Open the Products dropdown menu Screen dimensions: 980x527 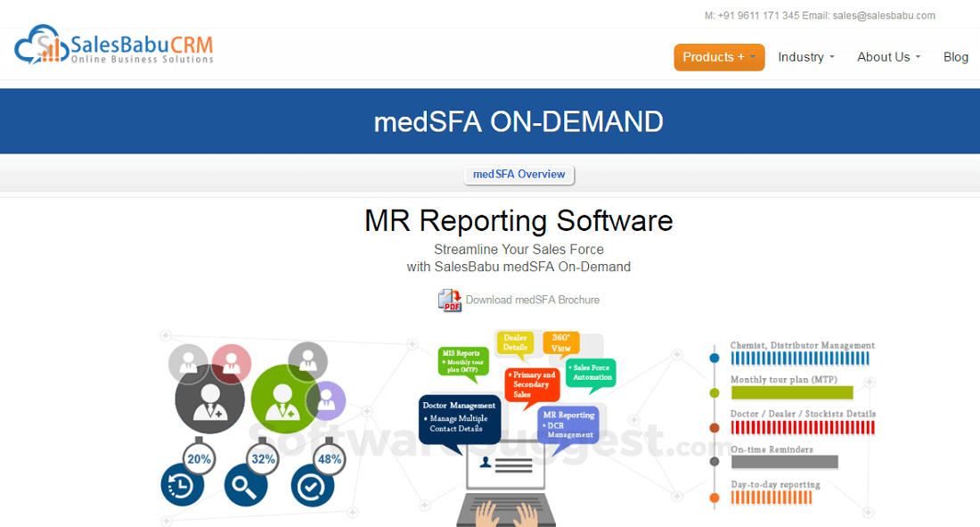719,56
